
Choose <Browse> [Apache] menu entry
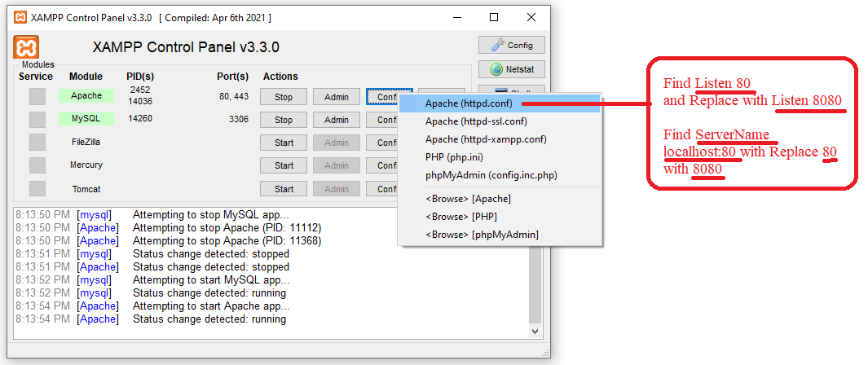(x=500, y=199)
